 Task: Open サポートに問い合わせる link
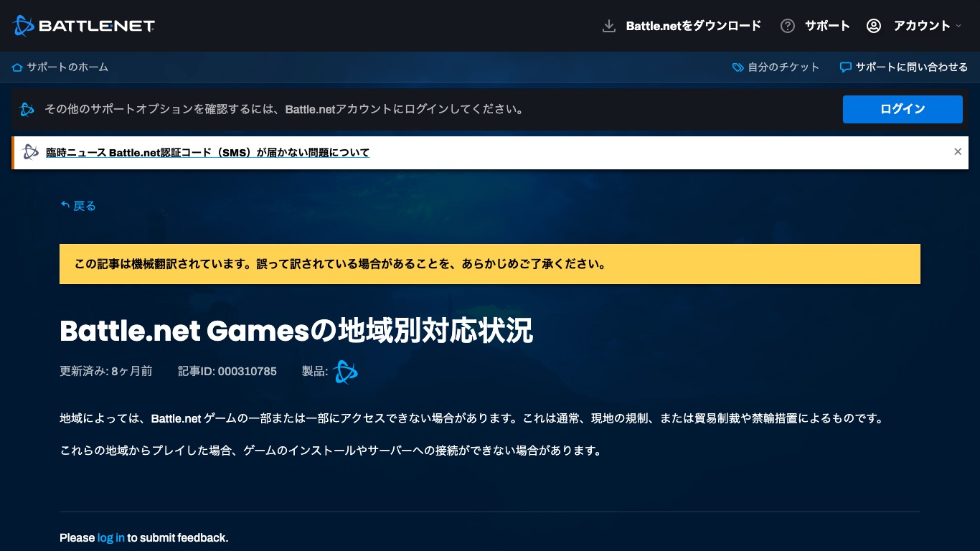pos(912,67)
